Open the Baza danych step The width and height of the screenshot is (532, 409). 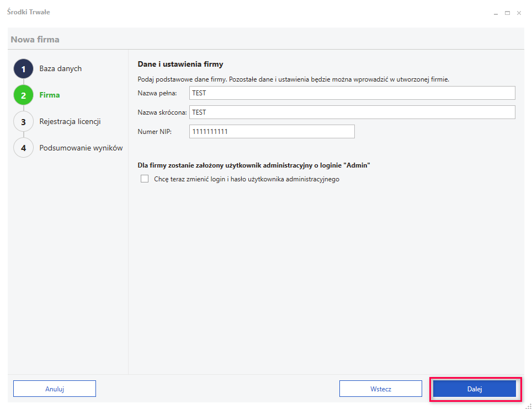(60, 68)
